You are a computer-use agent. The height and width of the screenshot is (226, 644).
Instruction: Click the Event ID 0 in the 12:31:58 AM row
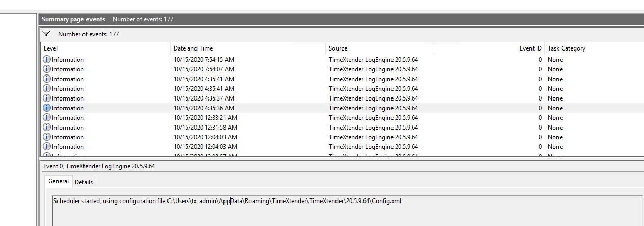pos(540,127)
